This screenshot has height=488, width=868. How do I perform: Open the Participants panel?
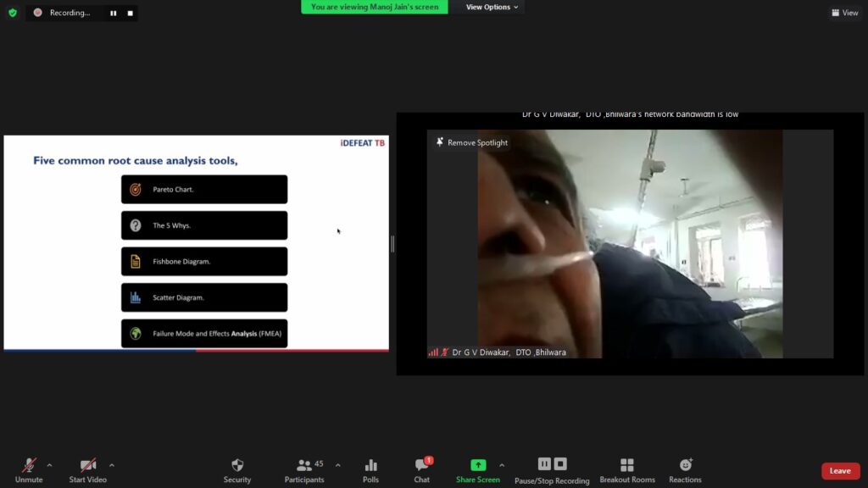[x=304, y=465]
